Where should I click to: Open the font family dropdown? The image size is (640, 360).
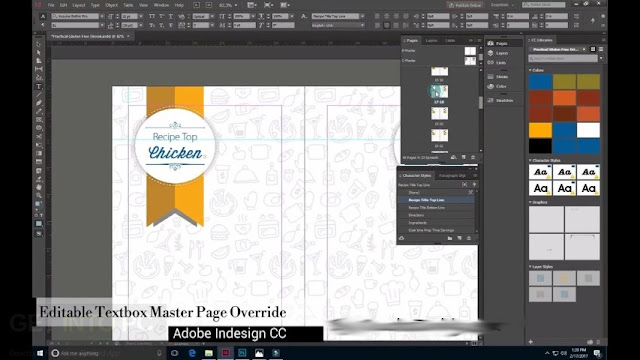click(x=102, y=16)
